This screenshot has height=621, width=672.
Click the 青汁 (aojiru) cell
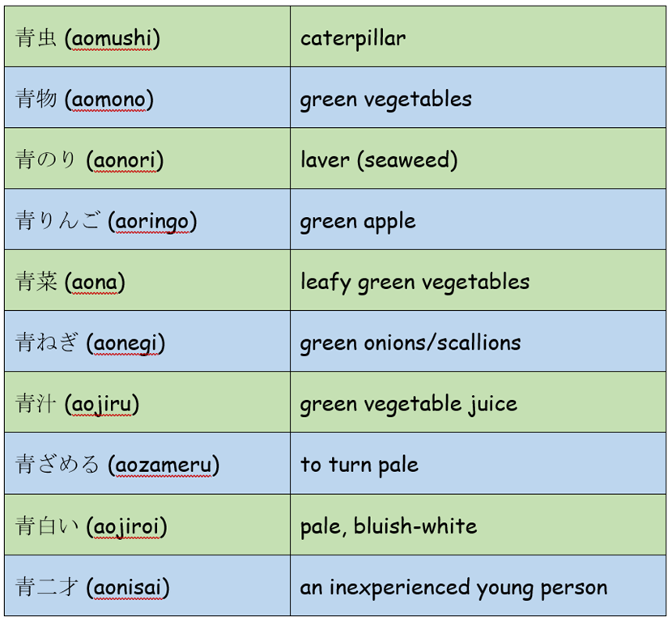tap(147, 402)
